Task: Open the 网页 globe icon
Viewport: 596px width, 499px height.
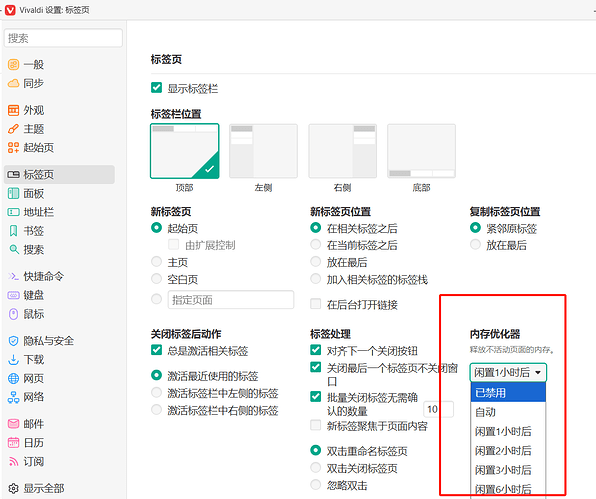Action: pyautogui.click(x=13, y=379)
